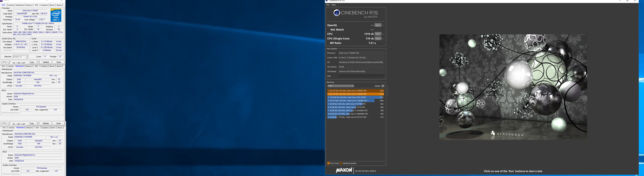Click the Processor field Intel Core i7-5930K CPU
The image size is (644, 176).
(x=361, y=53)
